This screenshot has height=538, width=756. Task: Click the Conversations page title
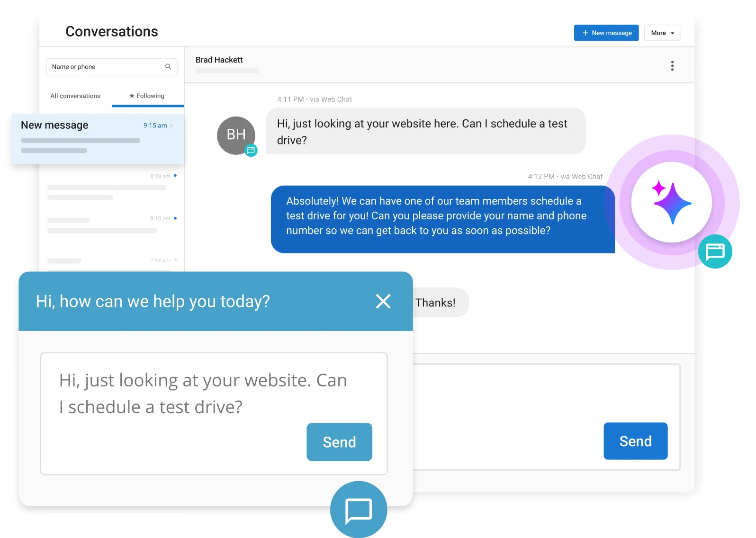112,31
